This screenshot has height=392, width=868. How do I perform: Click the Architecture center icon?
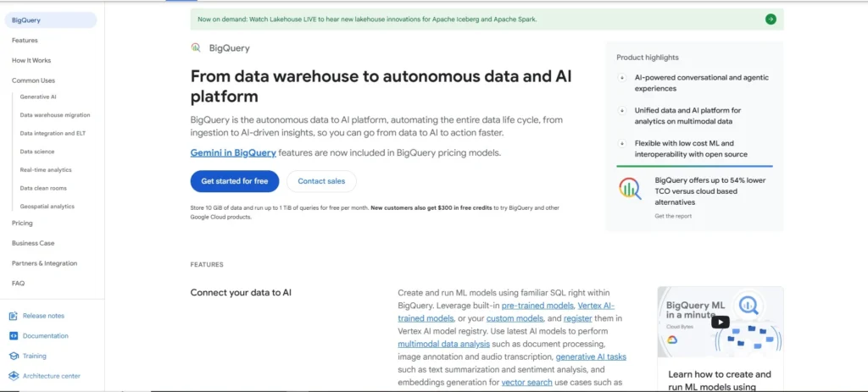(14, 376)
